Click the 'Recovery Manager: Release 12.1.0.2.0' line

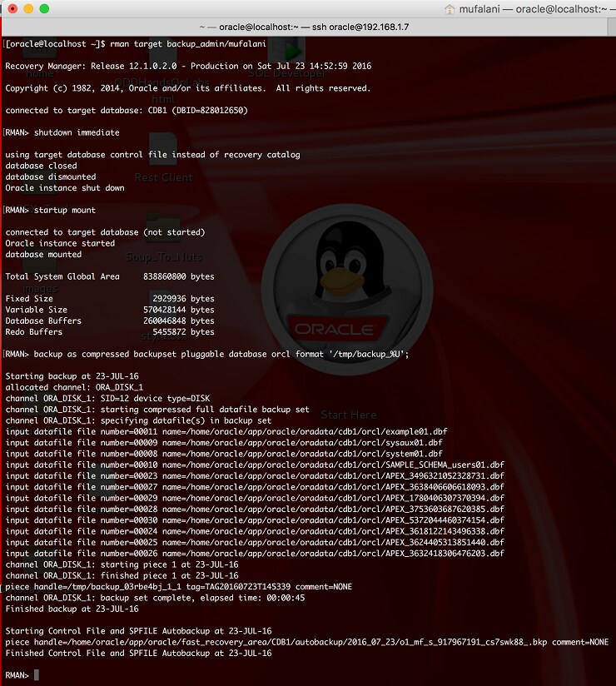(x=188, y=66)
